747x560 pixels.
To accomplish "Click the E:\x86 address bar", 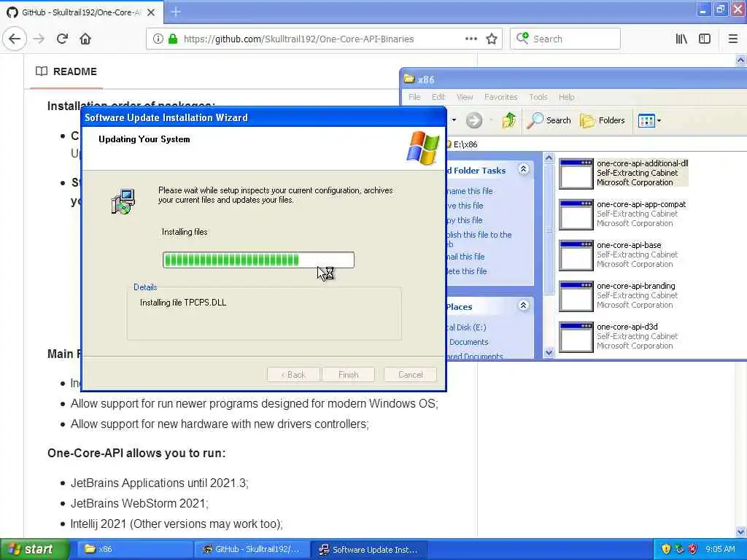I will 597,144.
